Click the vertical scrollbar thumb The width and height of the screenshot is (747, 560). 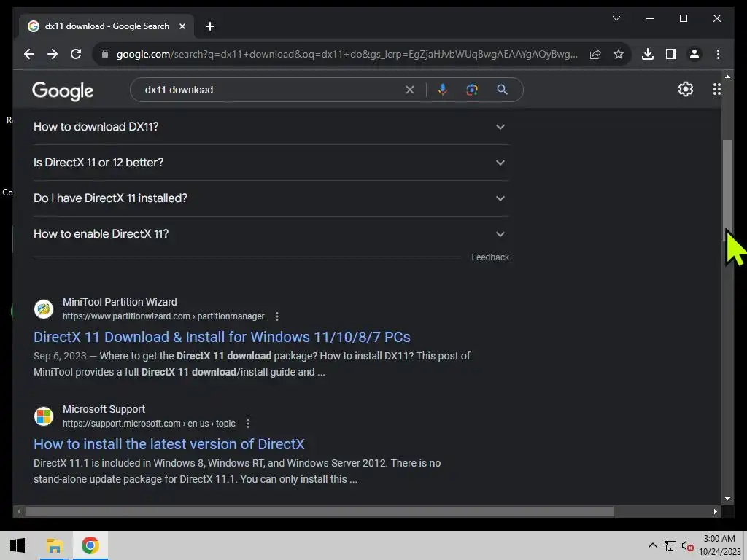727,190
